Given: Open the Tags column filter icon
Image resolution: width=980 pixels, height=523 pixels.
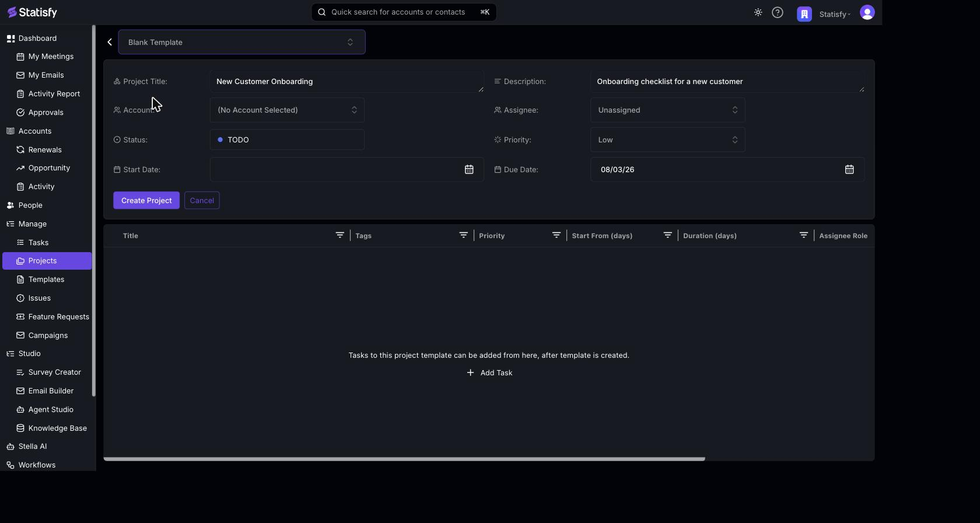Looking at the screenshot, I should pos(463,235).
